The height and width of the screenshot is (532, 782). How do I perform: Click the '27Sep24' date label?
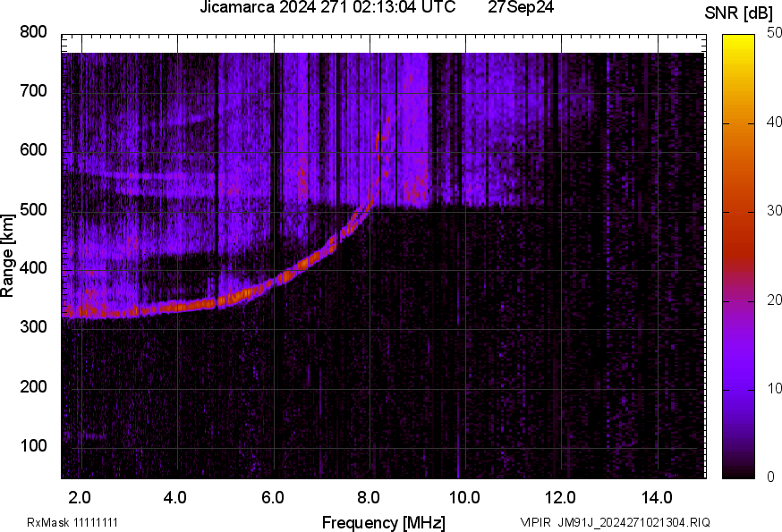click(x=521, y=7)
